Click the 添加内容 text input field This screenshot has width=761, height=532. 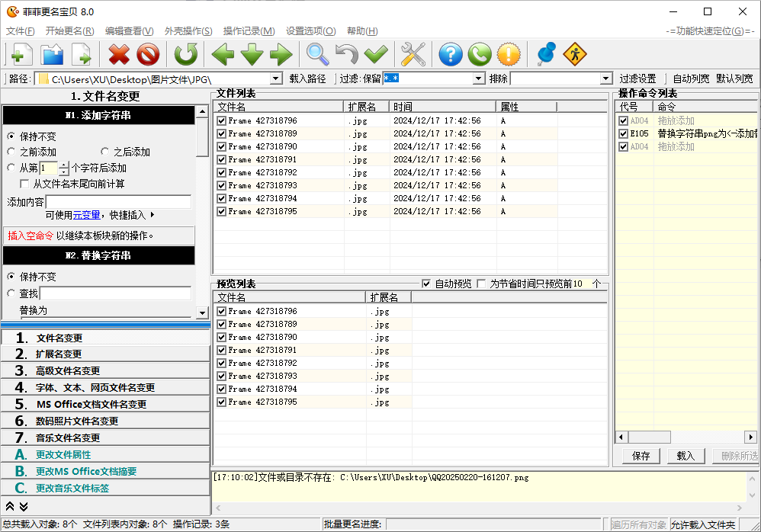pos(118,202)
